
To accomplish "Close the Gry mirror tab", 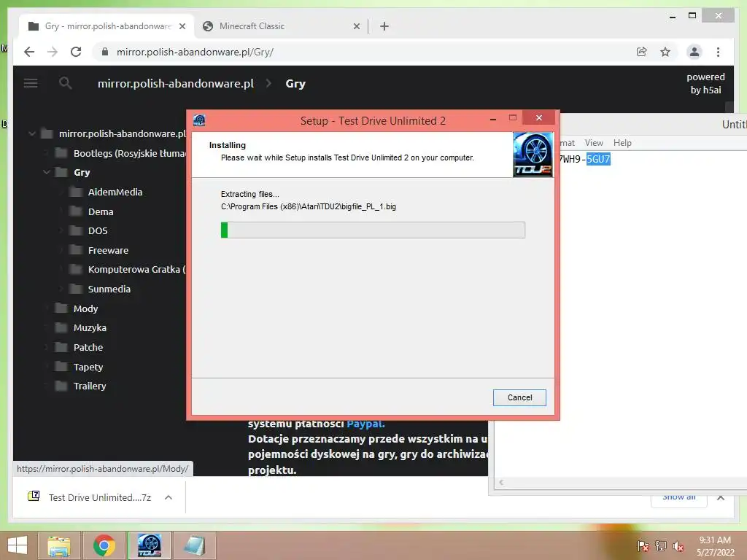I will click(182, 26).
